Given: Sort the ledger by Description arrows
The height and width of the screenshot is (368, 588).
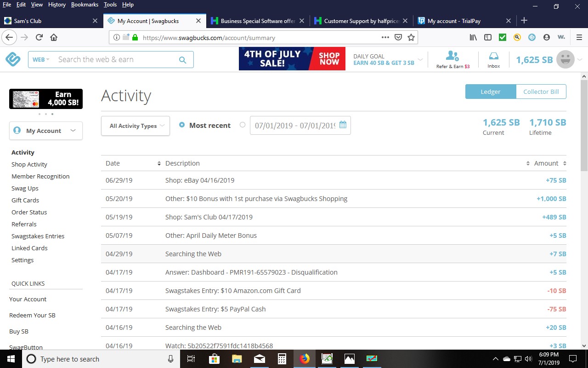Looking at the screenshot, I should point(528,163).
